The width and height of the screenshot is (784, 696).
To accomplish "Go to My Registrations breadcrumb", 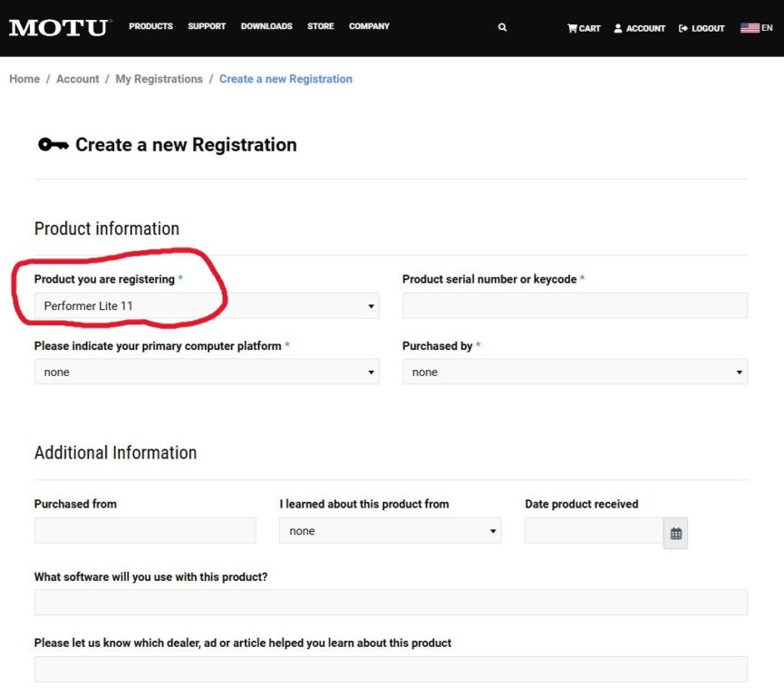I will pos(159,79).
